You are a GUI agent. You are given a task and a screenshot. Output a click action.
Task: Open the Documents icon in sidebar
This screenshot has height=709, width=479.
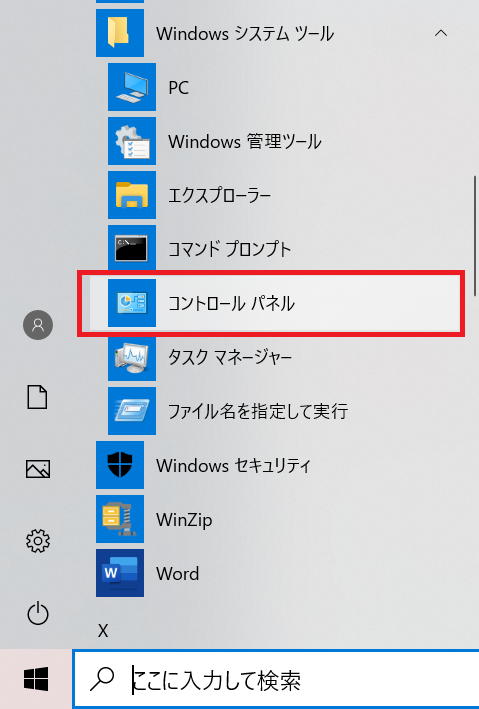click(37, 397)
